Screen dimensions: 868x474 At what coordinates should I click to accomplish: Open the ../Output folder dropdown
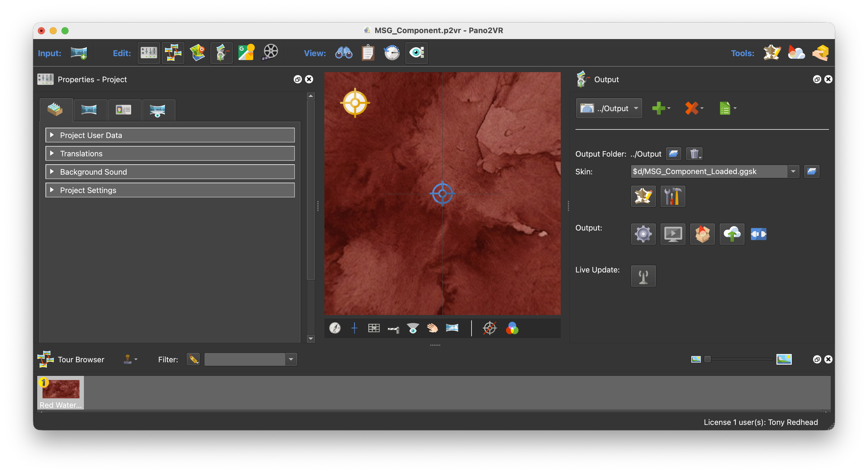coord(609,108)
